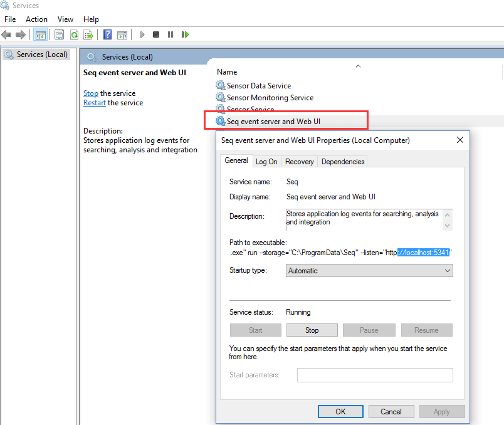Click the Stop button in Properties dialog
504x425 pixels.
[x=312, y=330]
